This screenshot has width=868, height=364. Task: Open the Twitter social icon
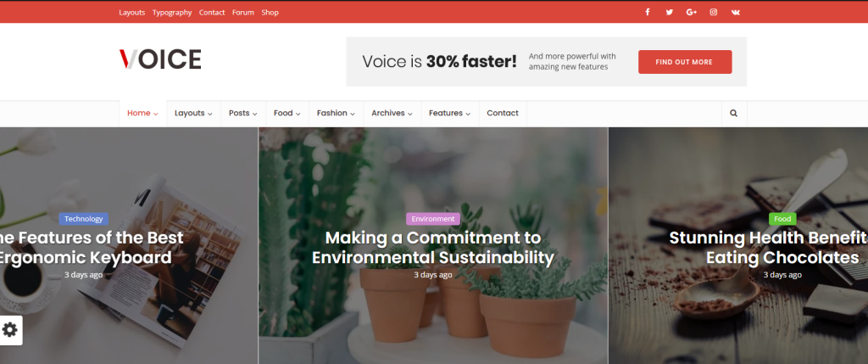670,12
